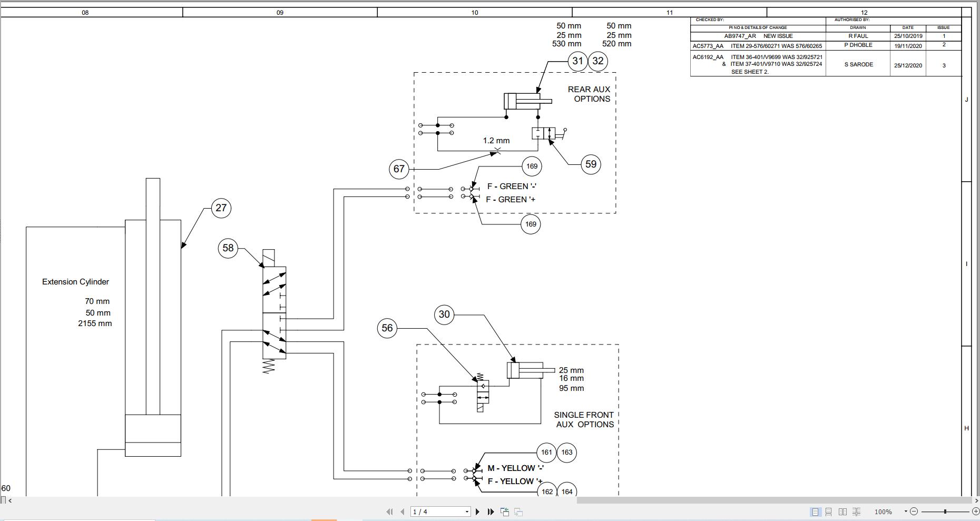Click the 1.2 mm orifice label
Screen dimensions: 980x521
[496, 141]
